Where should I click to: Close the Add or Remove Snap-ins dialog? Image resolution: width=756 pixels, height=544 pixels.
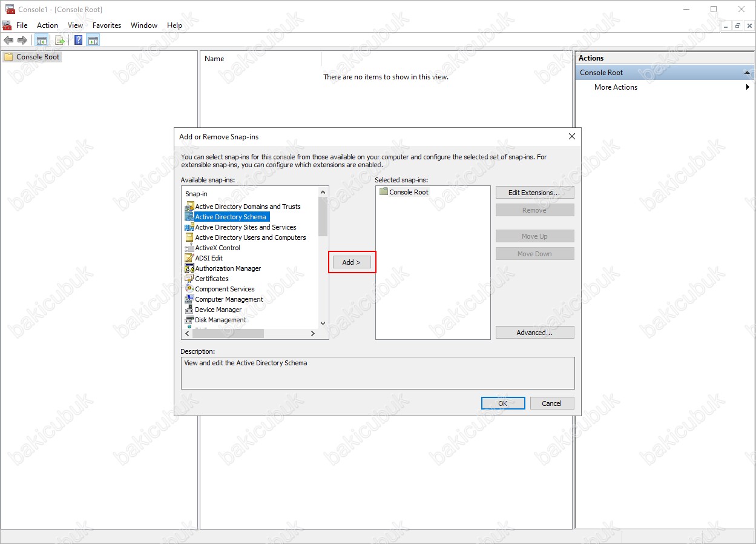click(x=571, y=137)
